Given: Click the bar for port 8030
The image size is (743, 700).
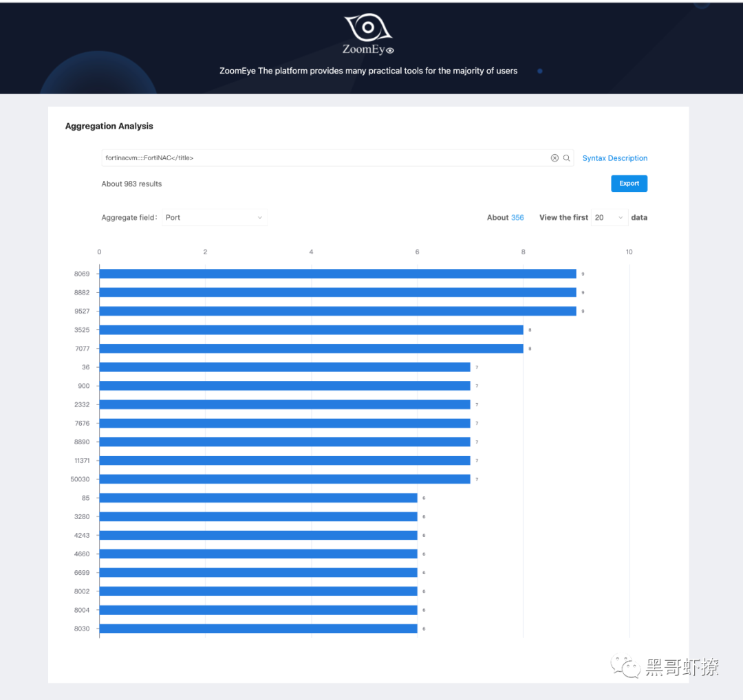Looking at the screenshot, I should click(x=258, y=628).
